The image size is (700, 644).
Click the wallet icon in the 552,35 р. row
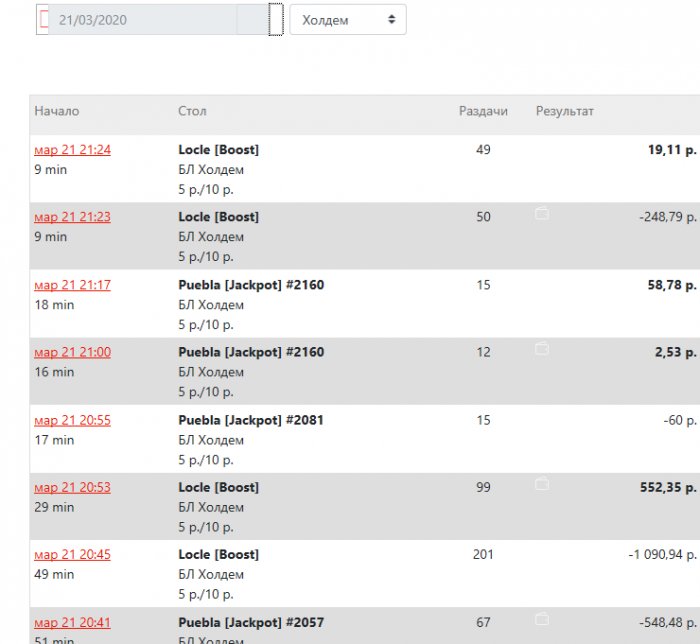click(542, 483)
